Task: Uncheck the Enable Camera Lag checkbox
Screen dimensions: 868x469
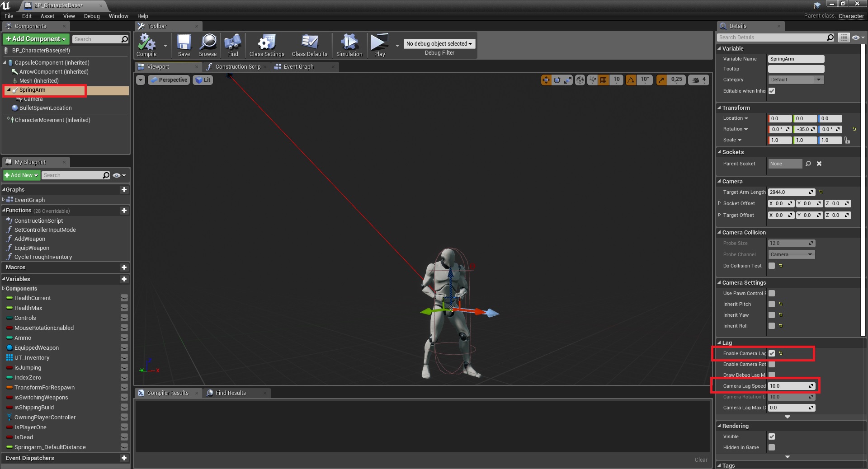Action: [x=772, y=353]
